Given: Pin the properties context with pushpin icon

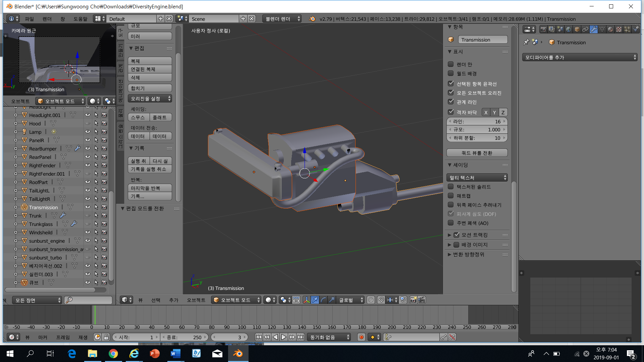Looking at the screenshot, I should [526, 42].
